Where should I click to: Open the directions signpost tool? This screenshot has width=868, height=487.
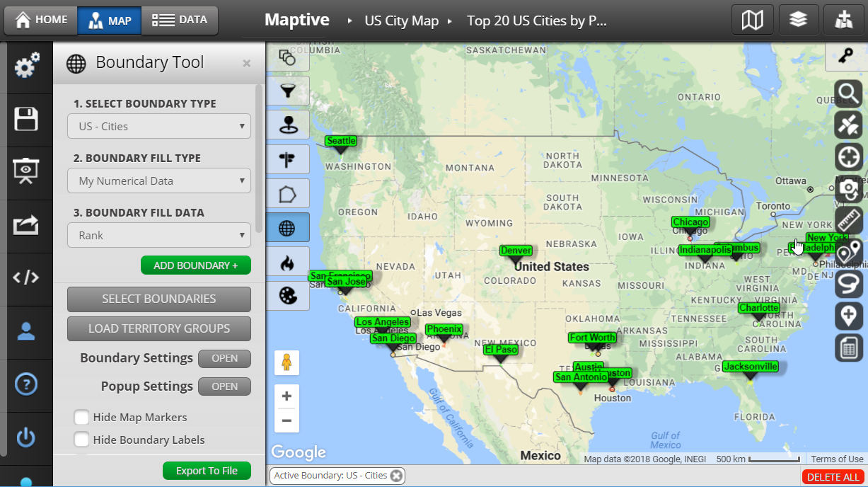coord(288,159)
